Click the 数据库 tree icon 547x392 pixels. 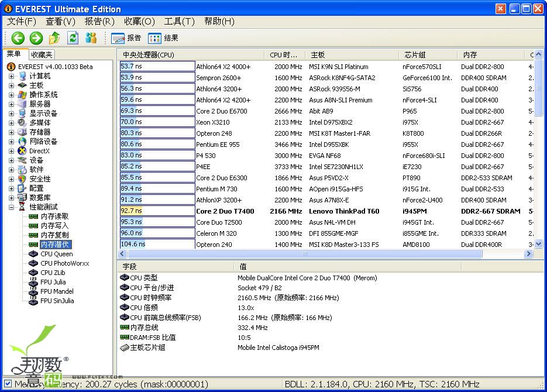(x=22, y=198)
